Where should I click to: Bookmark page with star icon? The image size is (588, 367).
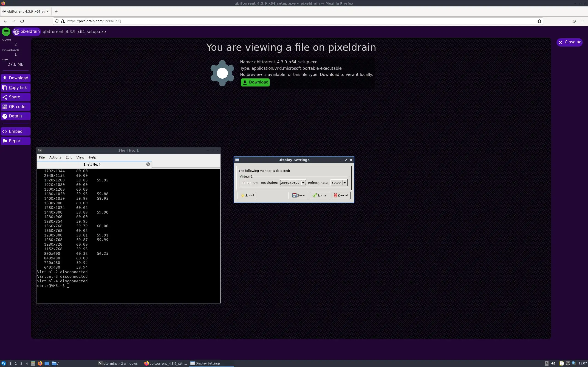coord(539,21)
